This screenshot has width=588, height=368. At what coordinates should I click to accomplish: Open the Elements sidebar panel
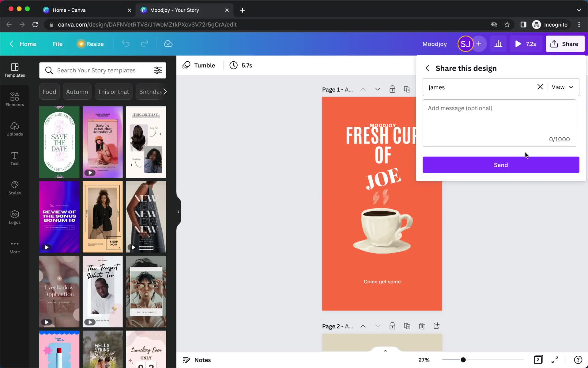click(x=14, y=100)
